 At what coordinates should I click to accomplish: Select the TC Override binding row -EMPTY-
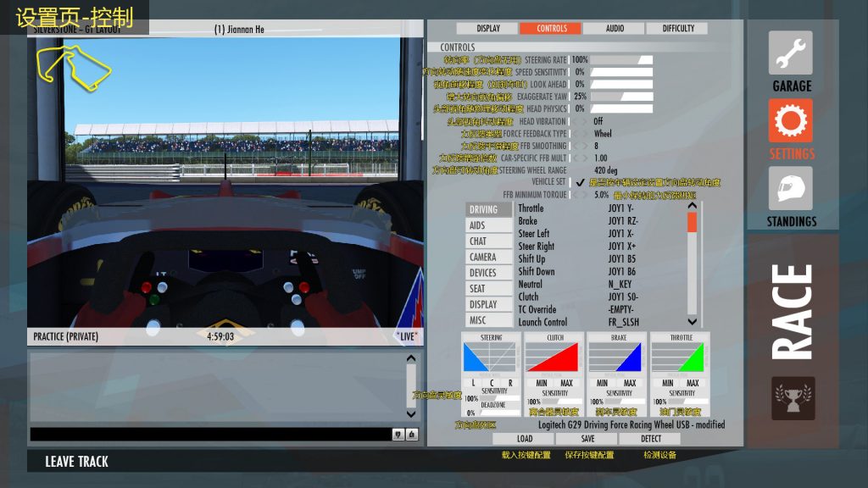click(601, 309)
